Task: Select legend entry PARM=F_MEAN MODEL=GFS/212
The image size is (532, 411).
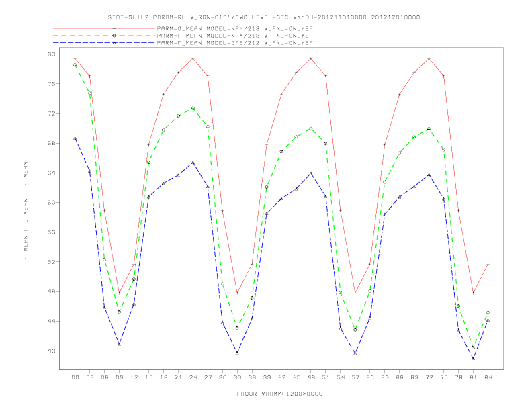Action: tap(234, 43)
